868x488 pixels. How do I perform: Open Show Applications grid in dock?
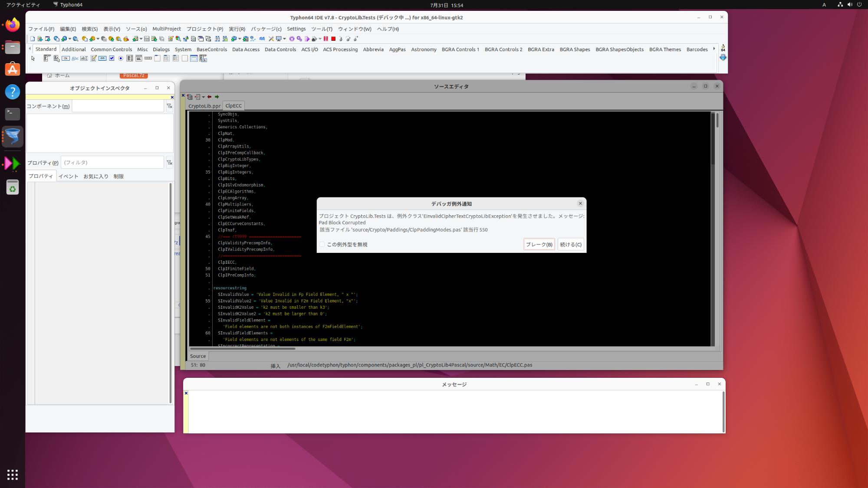[13, 475]
